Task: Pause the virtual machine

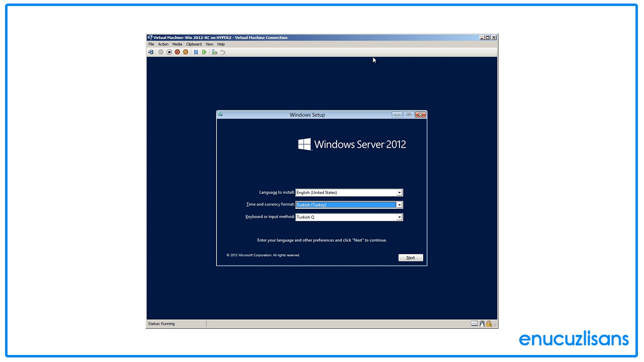Action: tap(196, 52)
